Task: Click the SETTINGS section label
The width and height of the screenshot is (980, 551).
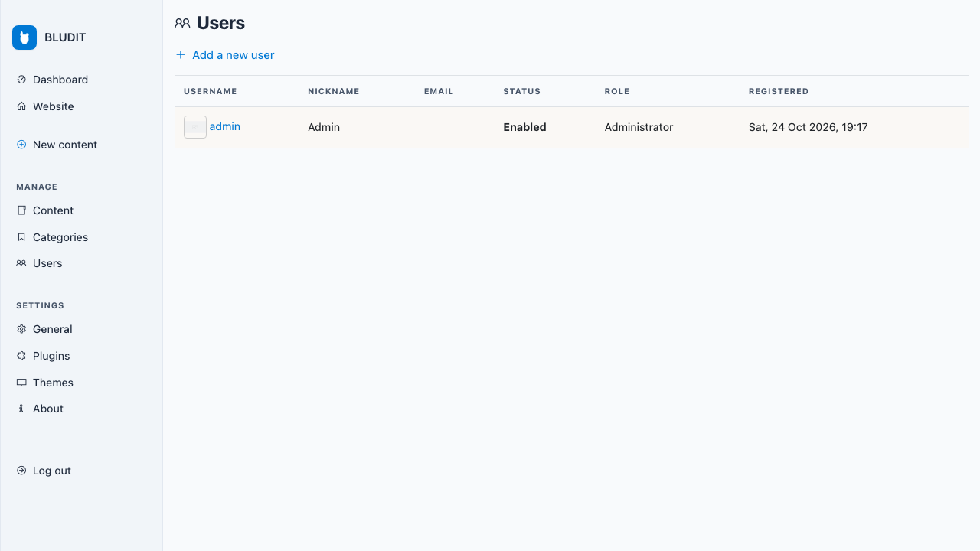Action: click(x=40, y=305)
